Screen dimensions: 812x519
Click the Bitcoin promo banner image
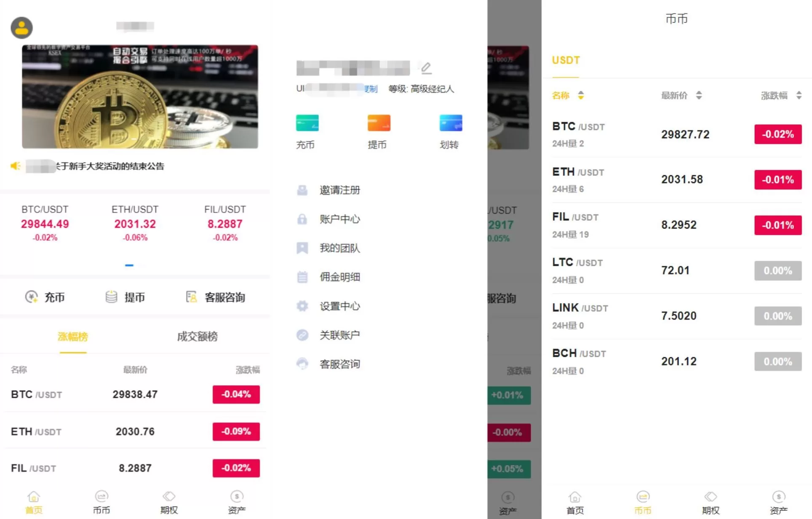(x=140, y=96)
